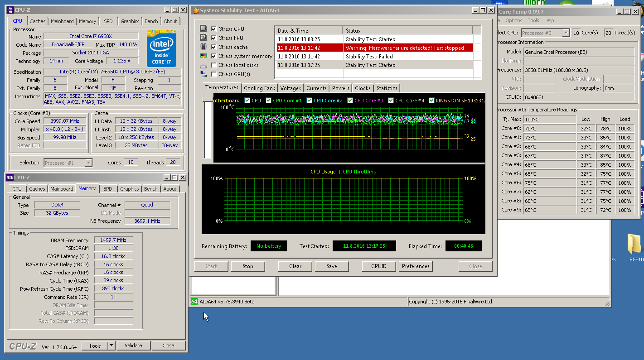Viewport: 644px width, 360px height.
Task: Uncheck the Stress cache checkbox
Action: pos(214,47)
